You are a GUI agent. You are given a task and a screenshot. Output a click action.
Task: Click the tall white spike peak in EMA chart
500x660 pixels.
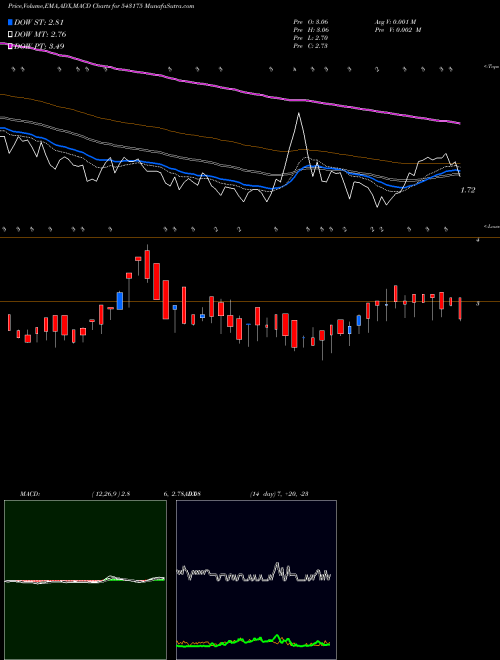click(299, 114)
